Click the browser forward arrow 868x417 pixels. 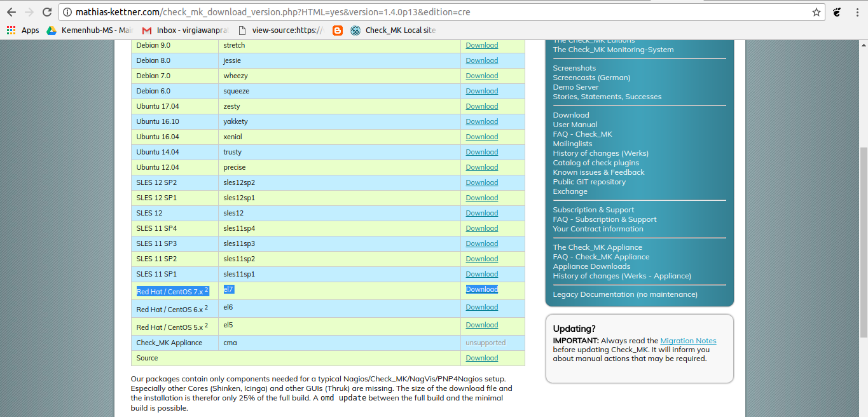point(29,12)
